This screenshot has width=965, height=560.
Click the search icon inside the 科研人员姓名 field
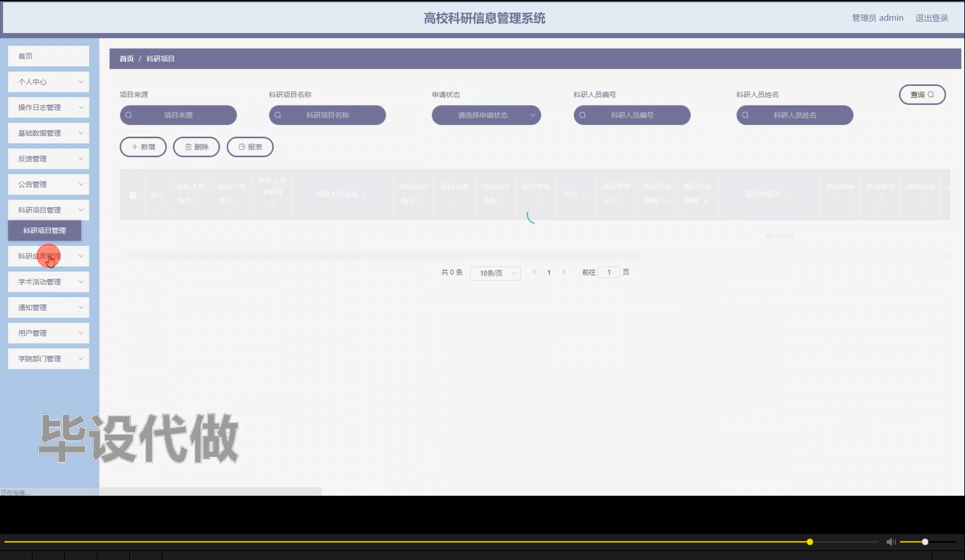[x=745, y=115]
